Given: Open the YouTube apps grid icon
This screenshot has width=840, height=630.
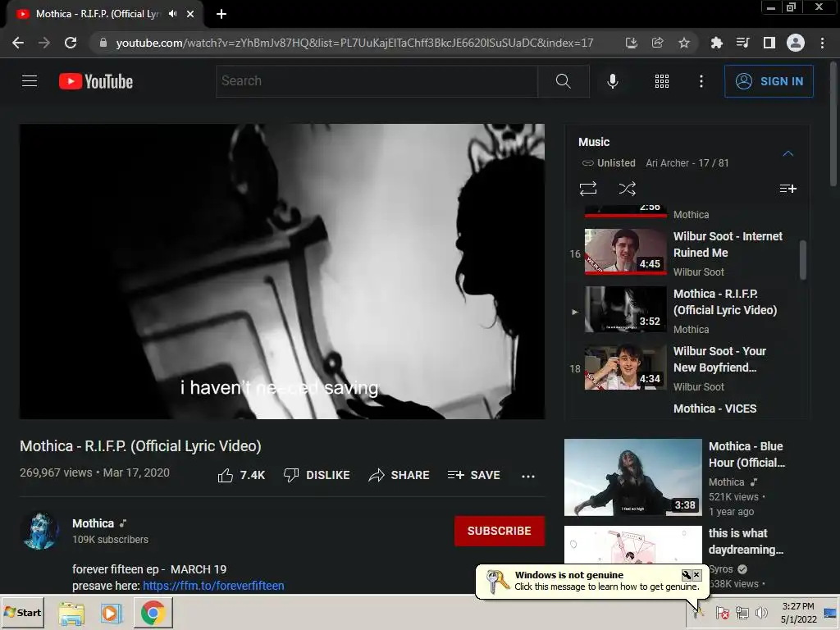Looking at the screenshot, I should coord(662,81).
